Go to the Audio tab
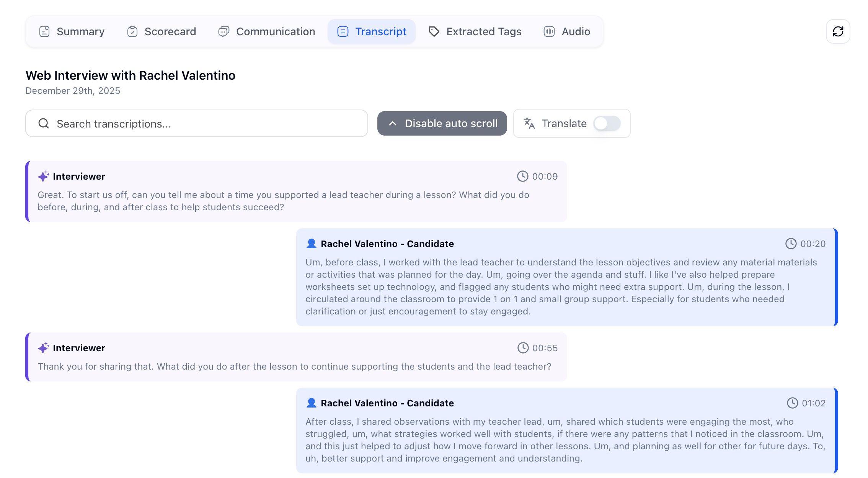Image resolution: width=868 pixels, height=478 pixels. [x=567, y=31]
